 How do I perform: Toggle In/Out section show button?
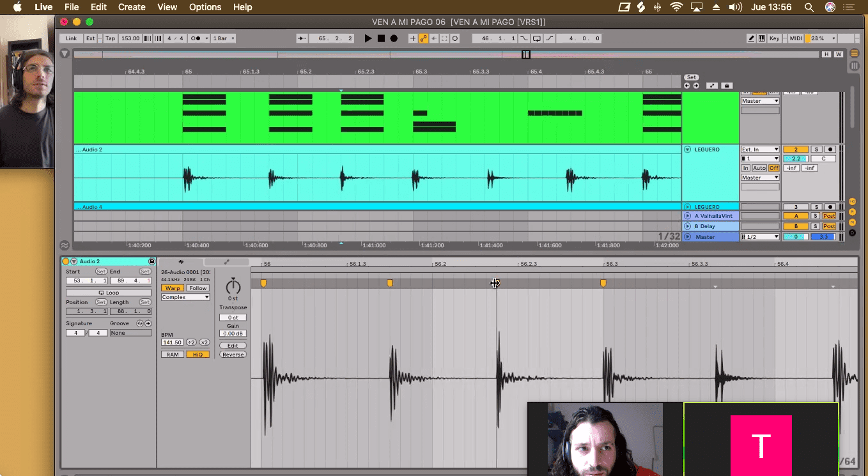pyautogui.click(x=852, y=202)
